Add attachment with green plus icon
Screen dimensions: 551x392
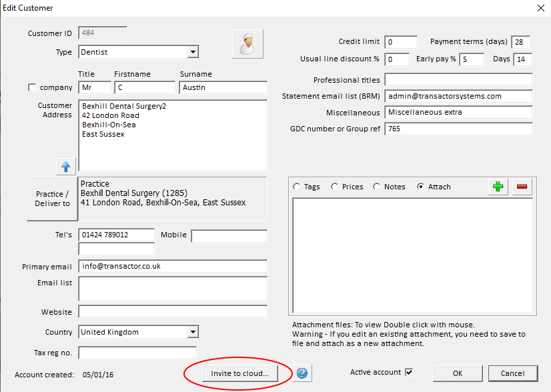pos(498,187)
